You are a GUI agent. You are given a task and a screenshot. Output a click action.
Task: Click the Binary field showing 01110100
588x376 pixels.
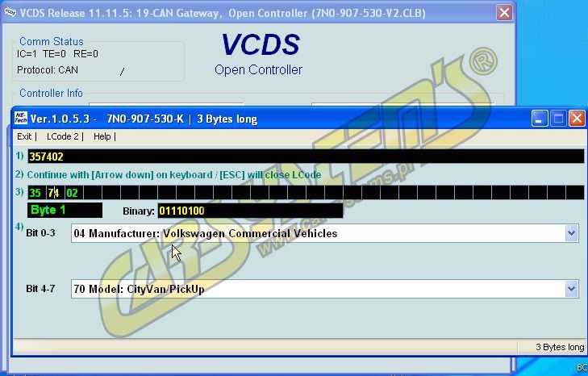pyautogui.click(x=250, y=211)
